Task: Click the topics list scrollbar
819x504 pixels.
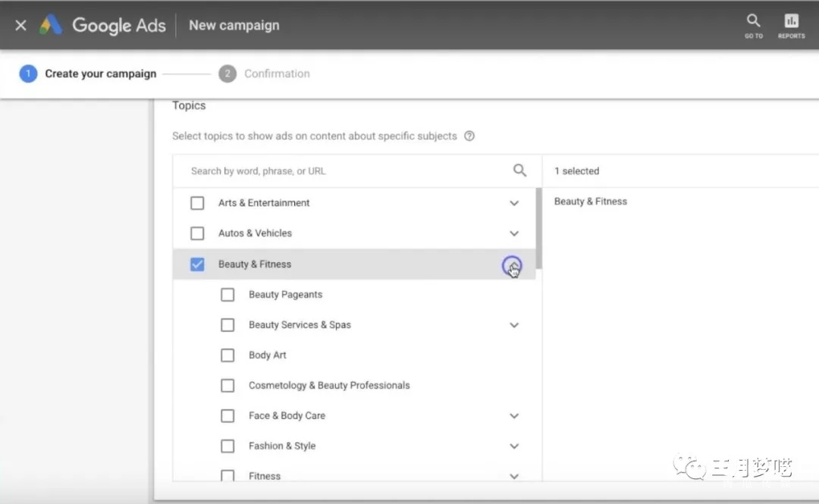Action: coord(538,227)
